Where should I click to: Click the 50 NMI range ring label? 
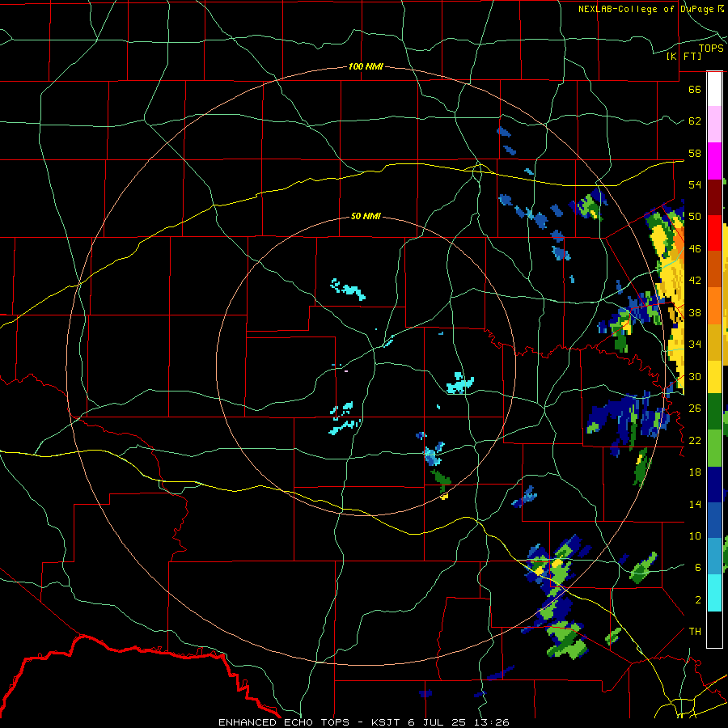click(x=366, y=216)
